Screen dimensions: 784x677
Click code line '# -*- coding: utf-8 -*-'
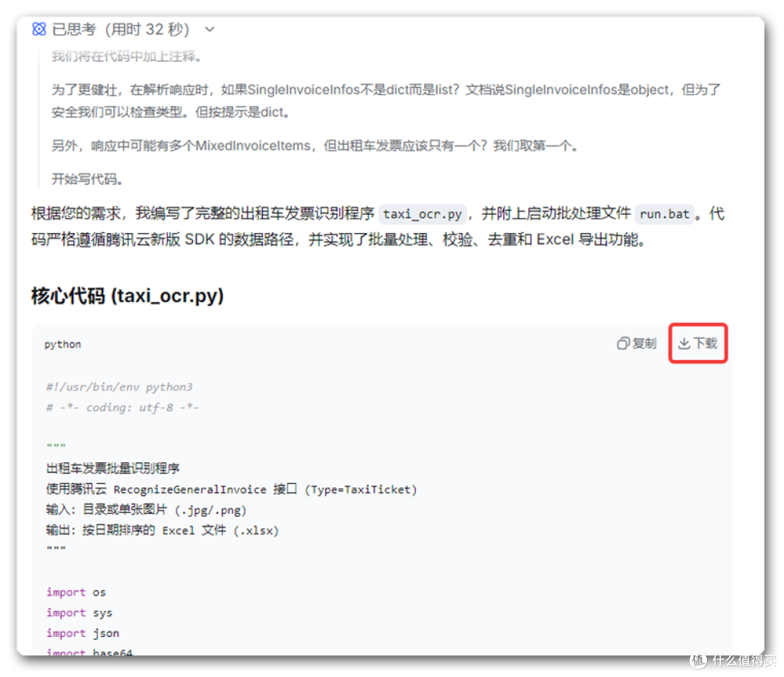click(123, 407)
